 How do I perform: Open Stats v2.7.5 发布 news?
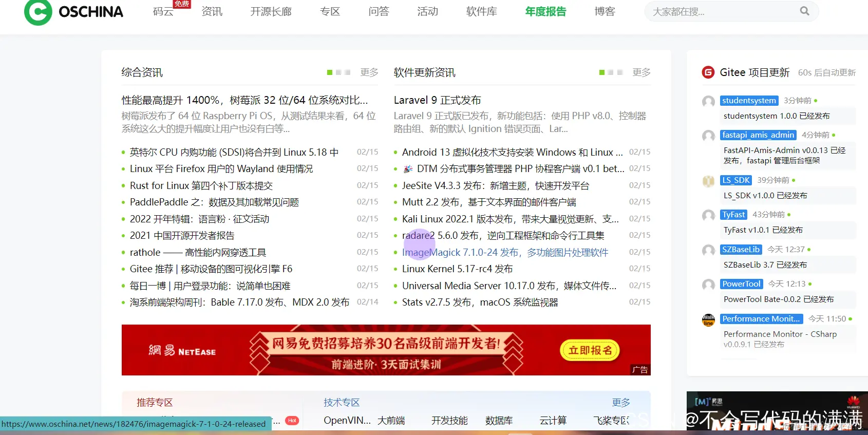480,302
